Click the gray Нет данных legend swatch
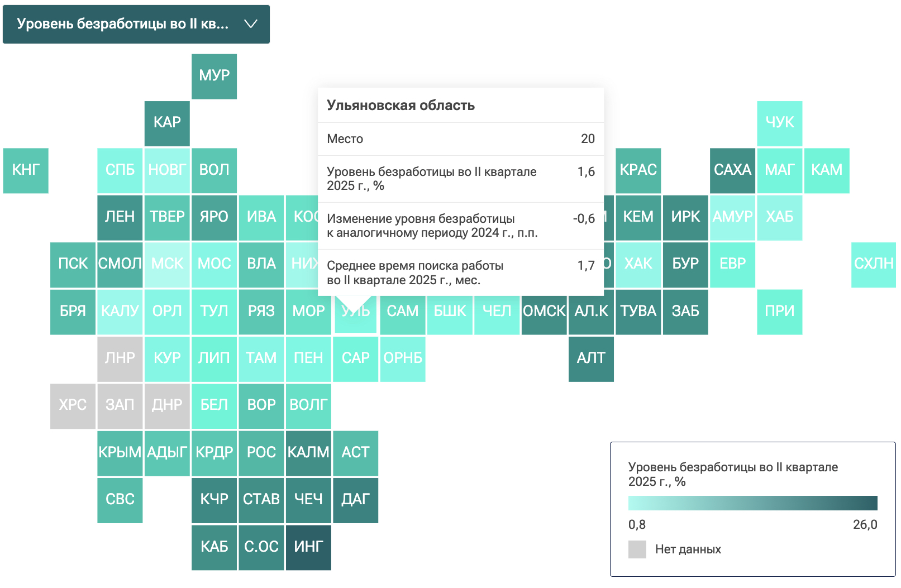This screenshot has height=588, width=901. (x=637, y=549)
